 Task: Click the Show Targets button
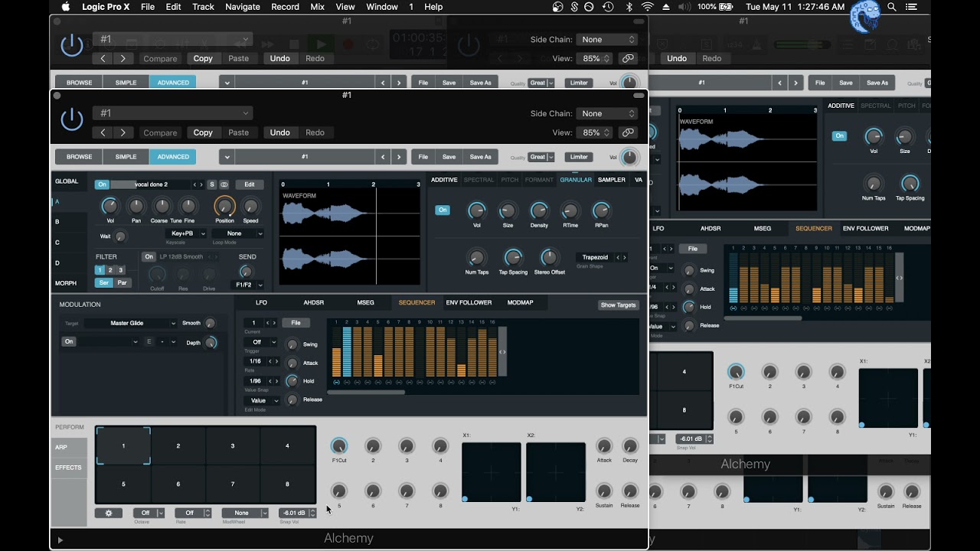tap(618, 305)
